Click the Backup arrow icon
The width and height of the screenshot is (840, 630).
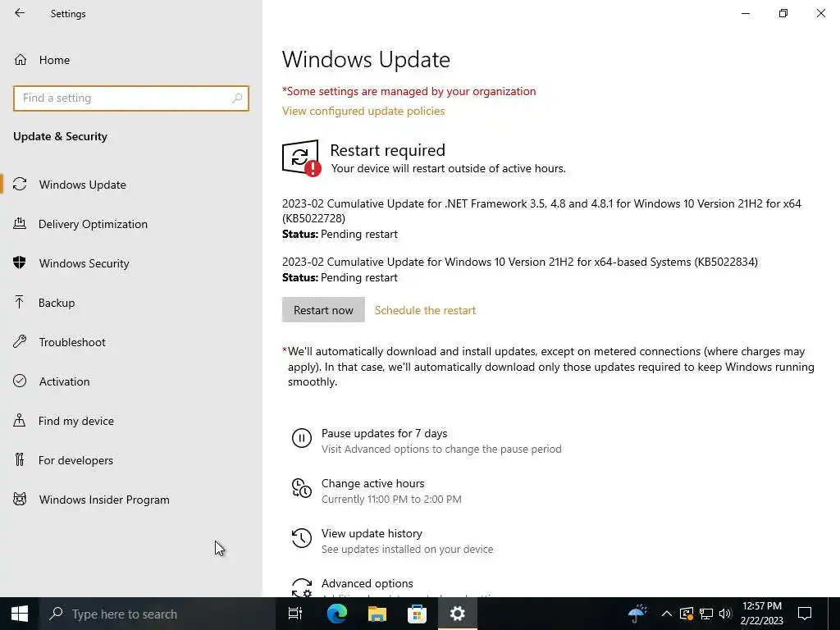click(x=20, y=302)
